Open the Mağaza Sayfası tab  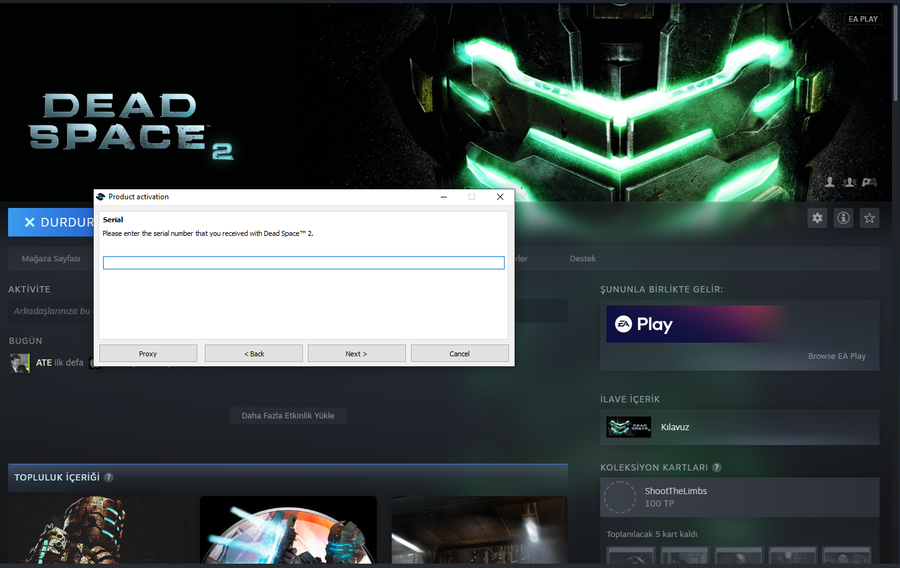click(51, 259)
